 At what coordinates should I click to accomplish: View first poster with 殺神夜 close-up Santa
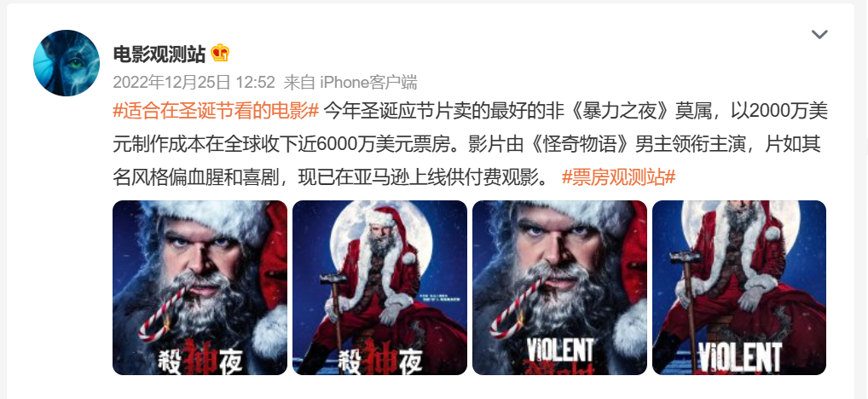coord(200,288)
